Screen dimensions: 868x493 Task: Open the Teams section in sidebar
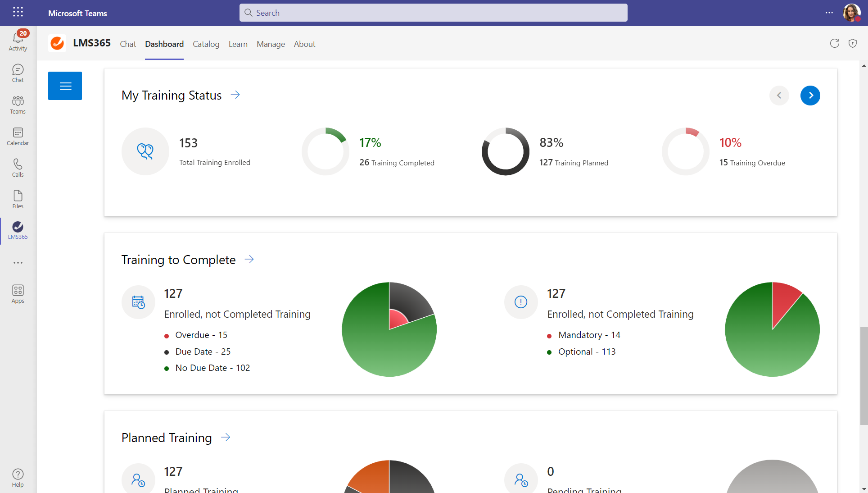tap(18, 105)
